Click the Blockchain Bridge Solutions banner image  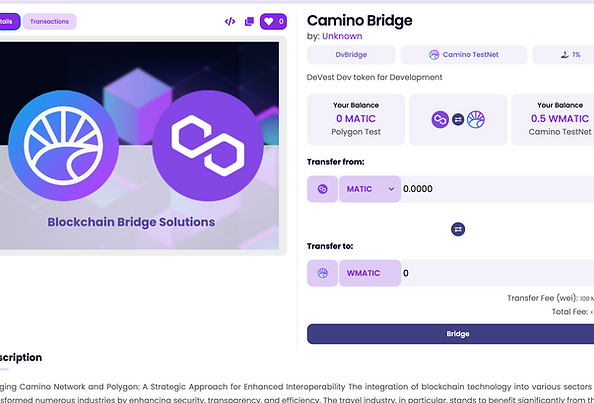coord(139,146)
